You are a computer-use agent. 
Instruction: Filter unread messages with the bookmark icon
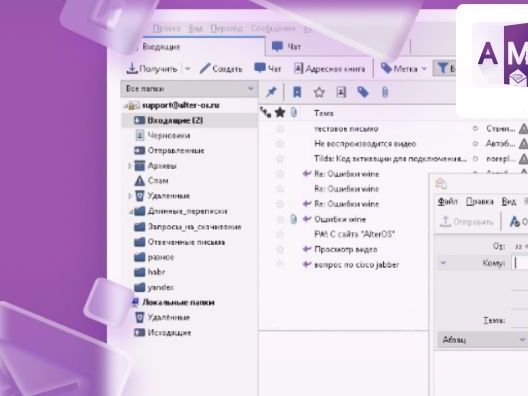297,92
